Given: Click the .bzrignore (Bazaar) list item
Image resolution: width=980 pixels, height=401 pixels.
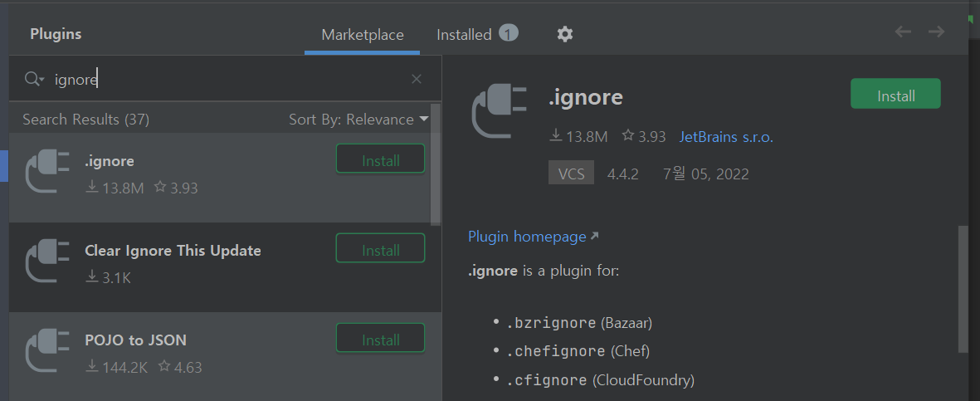Looking at the screenshot, I should [580, 323].
